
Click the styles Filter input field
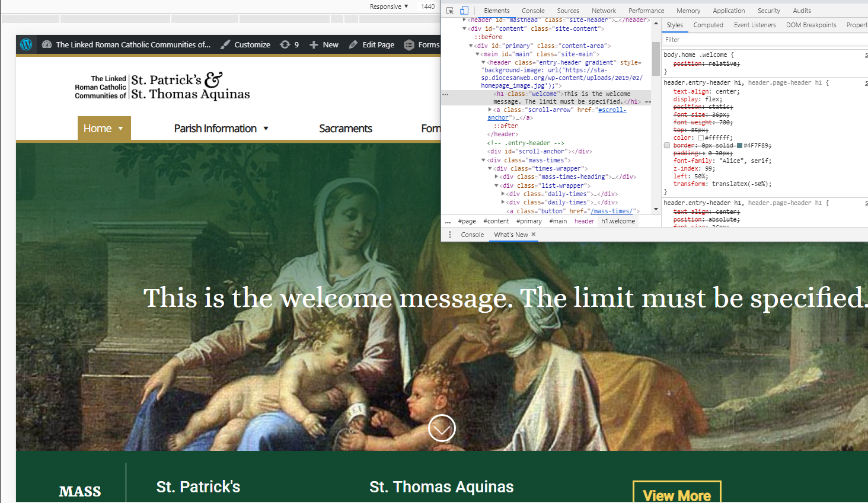tap(759, 40)
